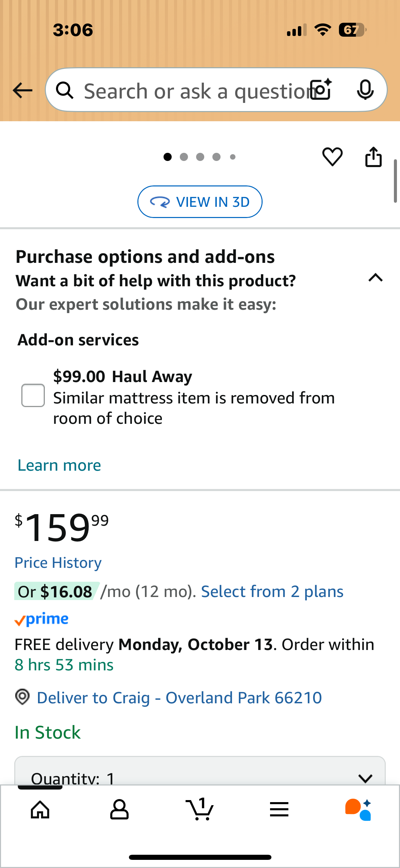Check the $99.00 Haul Away checkbox

[33, 395]
